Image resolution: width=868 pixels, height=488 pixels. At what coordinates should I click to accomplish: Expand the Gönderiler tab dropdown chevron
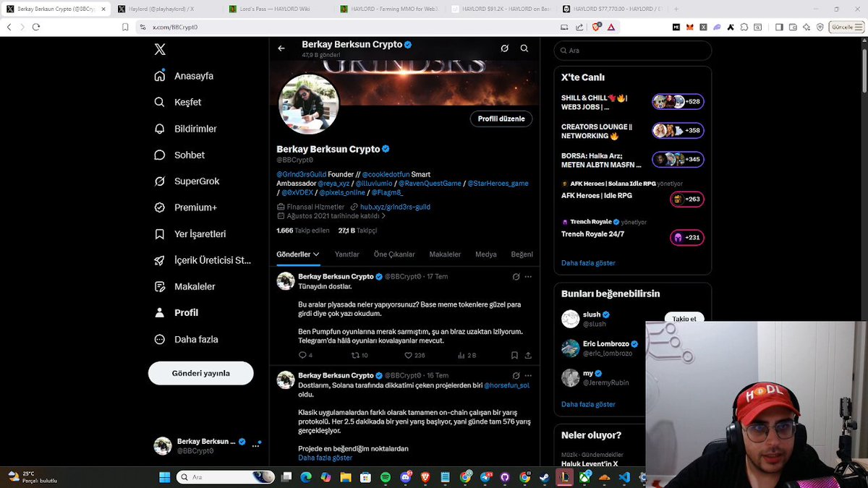[316, 254]
